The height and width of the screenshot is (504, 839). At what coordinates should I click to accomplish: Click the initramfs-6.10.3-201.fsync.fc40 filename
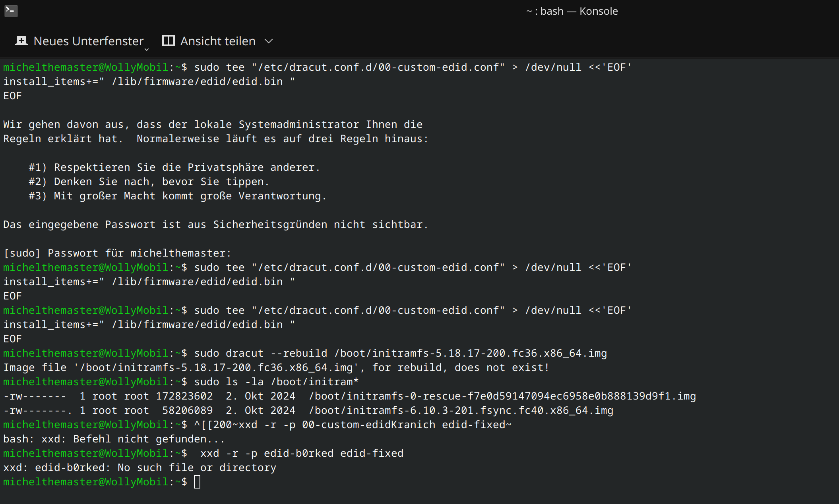click(x=461, y=410)
